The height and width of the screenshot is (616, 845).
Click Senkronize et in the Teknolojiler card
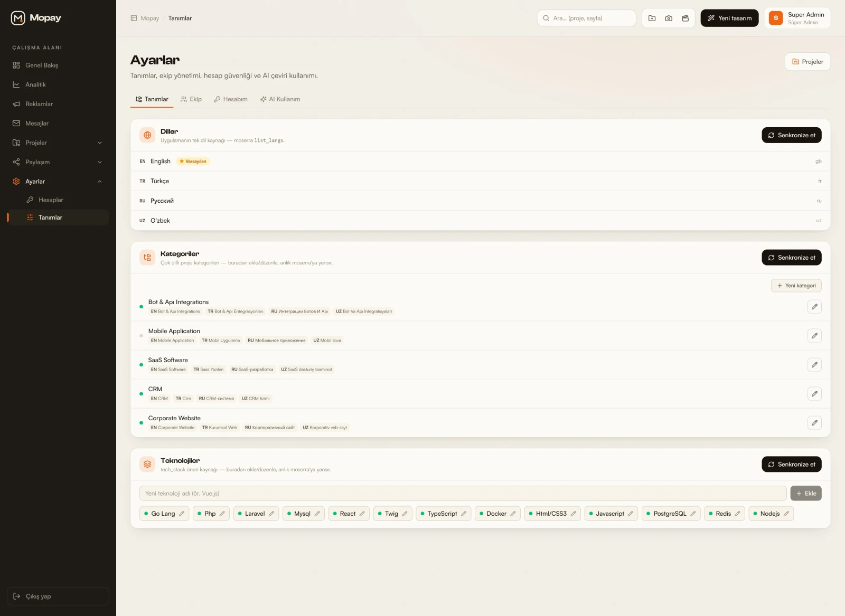click(x=791, y=465)
